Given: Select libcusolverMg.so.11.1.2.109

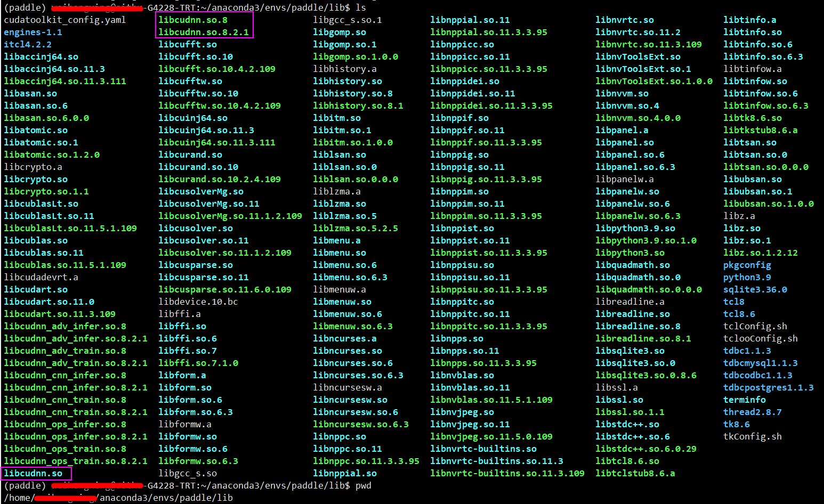Looking at the screenshot, I should click(x=230, y=216).
